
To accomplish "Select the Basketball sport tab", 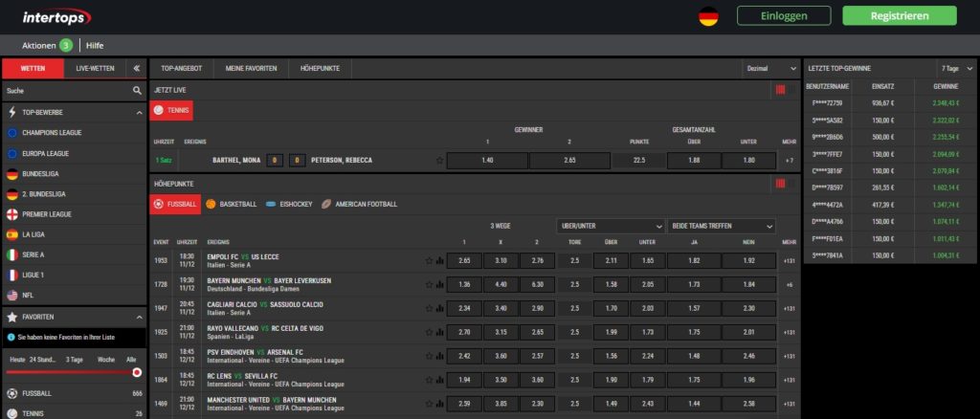I will (x=231, y=204).
